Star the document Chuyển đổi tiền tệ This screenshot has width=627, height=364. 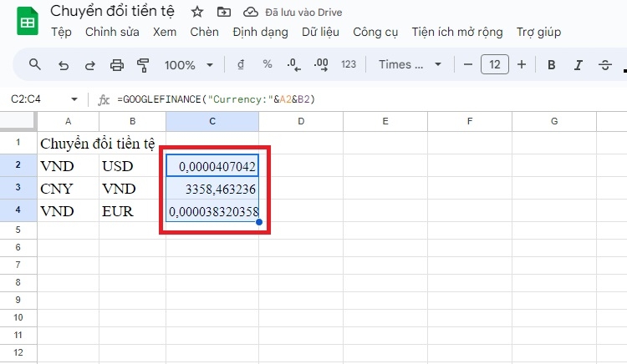pos(196,12)
